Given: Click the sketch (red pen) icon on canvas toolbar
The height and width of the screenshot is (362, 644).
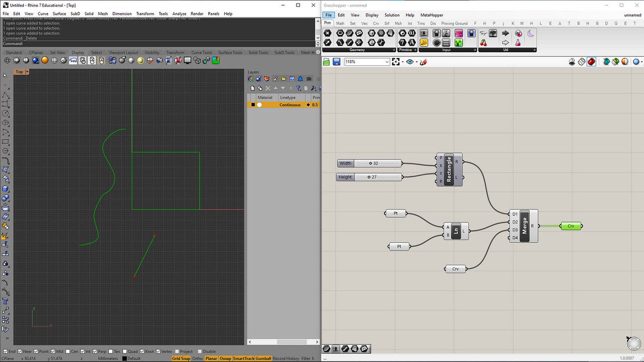Looking at the screenshot, I should pyautogui.click(x=424, y=62).
